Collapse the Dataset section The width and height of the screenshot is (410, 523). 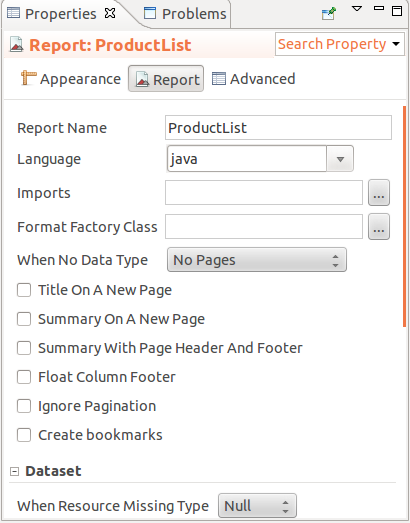click(14, 471)
